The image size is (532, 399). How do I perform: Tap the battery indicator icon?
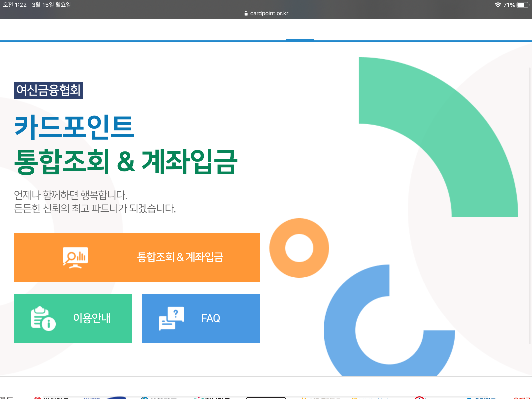[x=522, y=5]
